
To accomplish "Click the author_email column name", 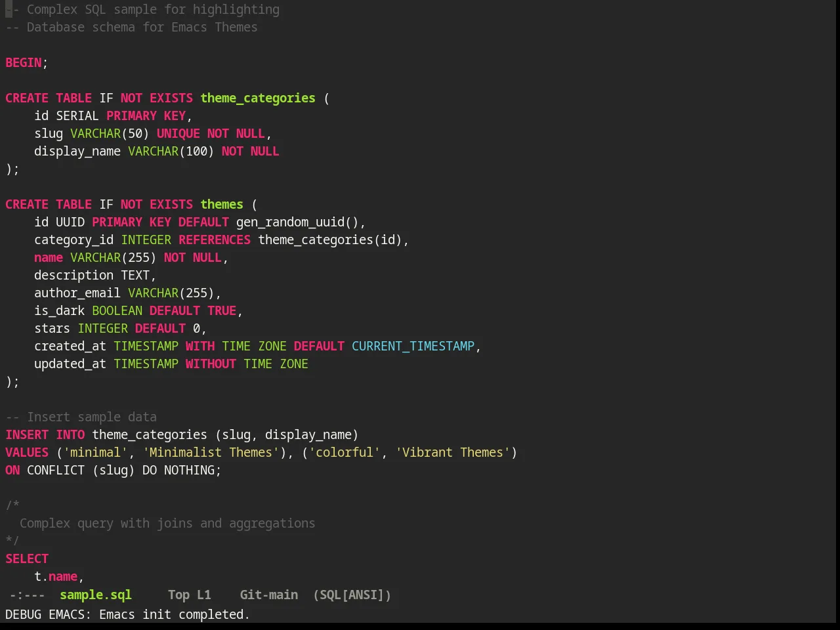I will 77,293.
